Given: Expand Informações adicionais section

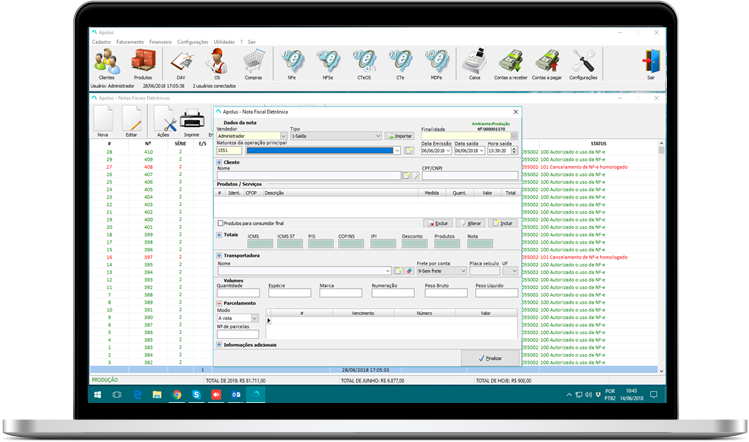Looking at the screenshot, I should (219, 345).
